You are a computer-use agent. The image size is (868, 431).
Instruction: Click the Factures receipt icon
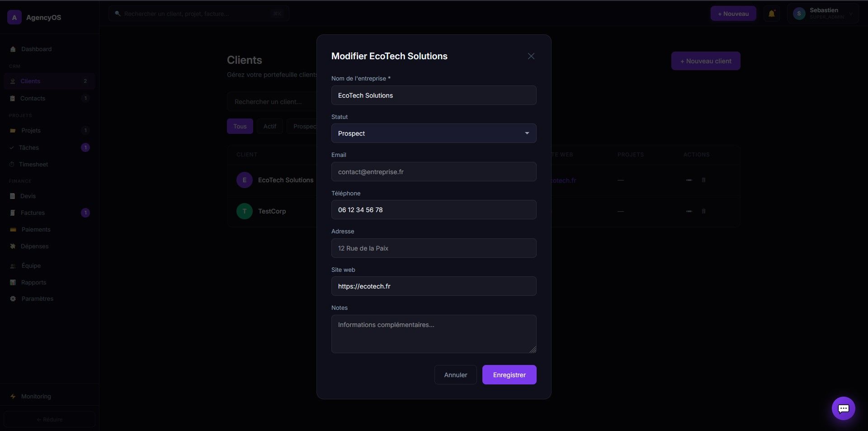pyautogui.click(x=13, y=213)
